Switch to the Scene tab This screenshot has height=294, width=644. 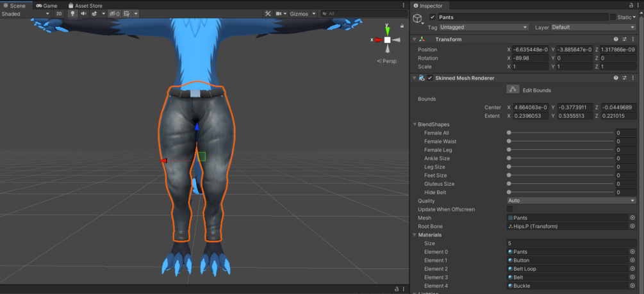coord(14,6)
